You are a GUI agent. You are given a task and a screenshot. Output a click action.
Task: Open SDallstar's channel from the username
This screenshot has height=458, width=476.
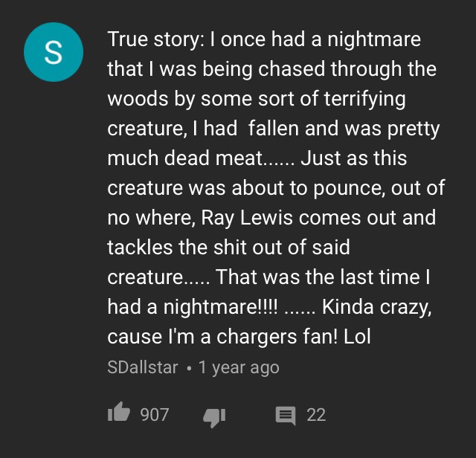(x=143, y=367)
